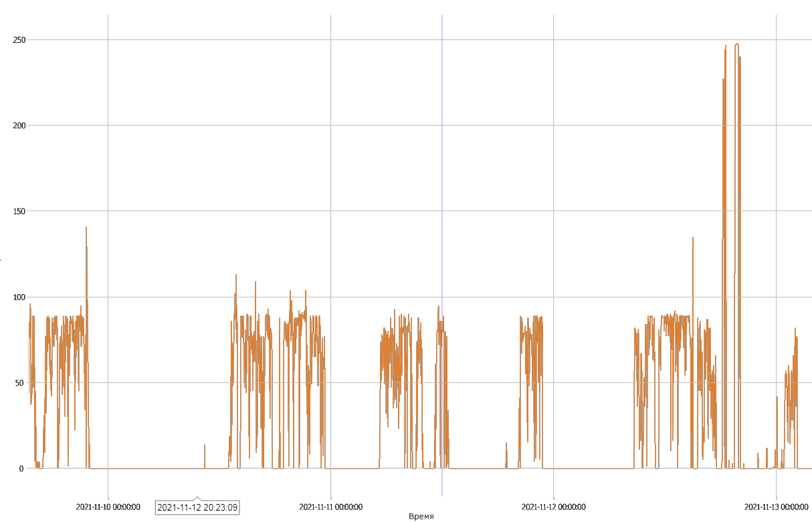812x522 pixels.
Task: Select the 2021-11-11 00:00:00 x-axis label
Action: 330,507
